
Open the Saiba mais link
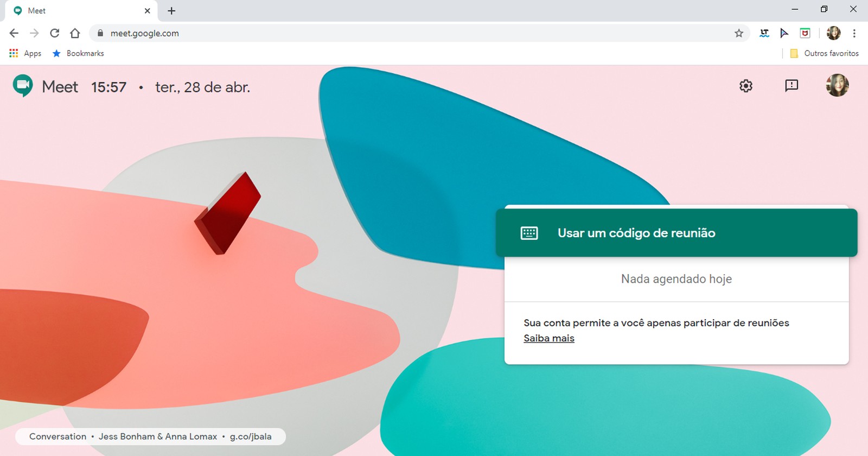tap(548, 338)
